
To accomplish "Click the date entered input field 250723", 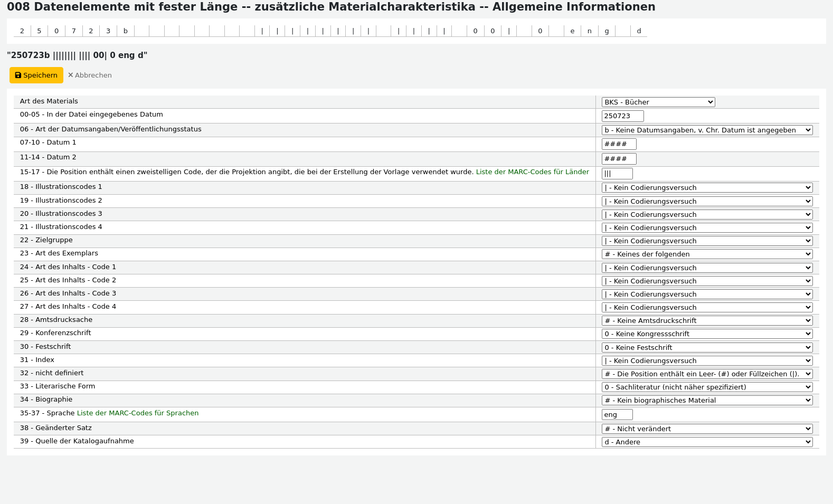I will 622,116.
